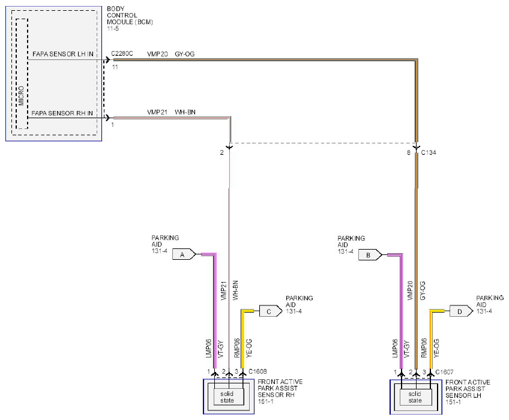
Task: Click the BODY CONTROL MODULE (BCM) label
Action: click(x=130, y=15)
